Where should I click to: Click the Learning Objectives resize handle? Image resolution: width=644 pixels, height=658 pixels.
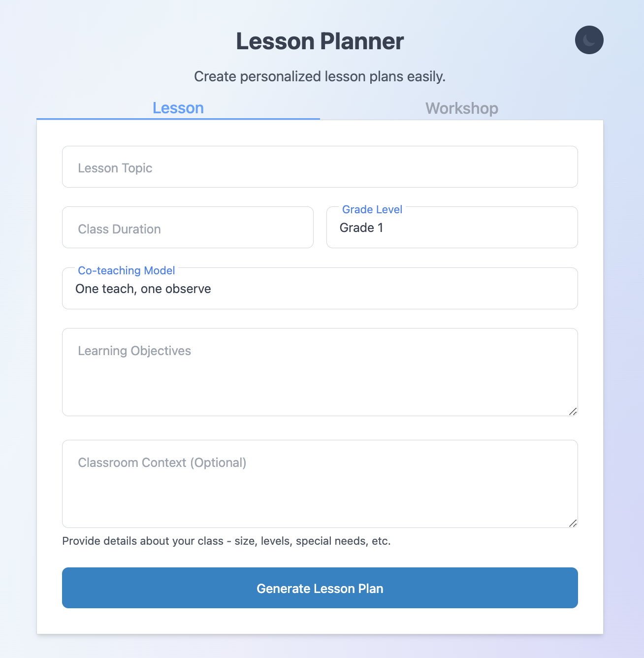click(x=573, y=411)
